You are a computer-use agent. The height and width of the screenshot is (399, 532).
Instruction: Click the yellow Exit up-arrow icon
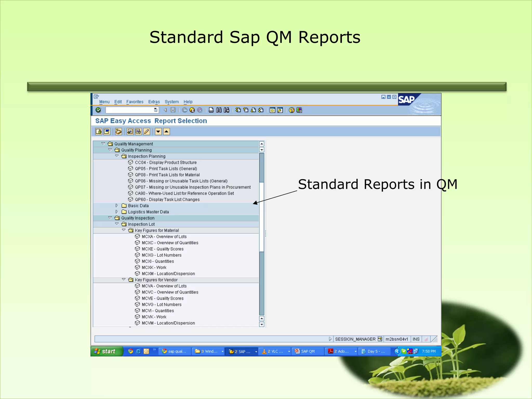point(192,110)
